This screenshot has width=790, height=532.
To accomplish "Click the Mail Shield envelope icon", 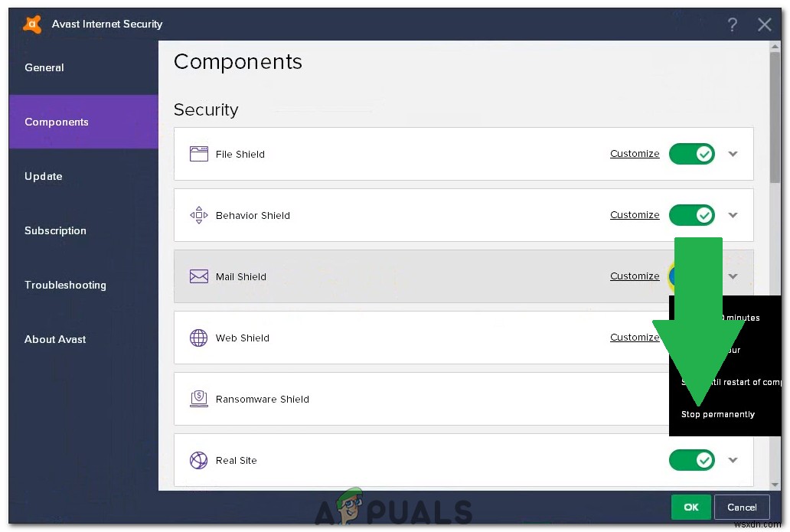I will tap(198, 276).
